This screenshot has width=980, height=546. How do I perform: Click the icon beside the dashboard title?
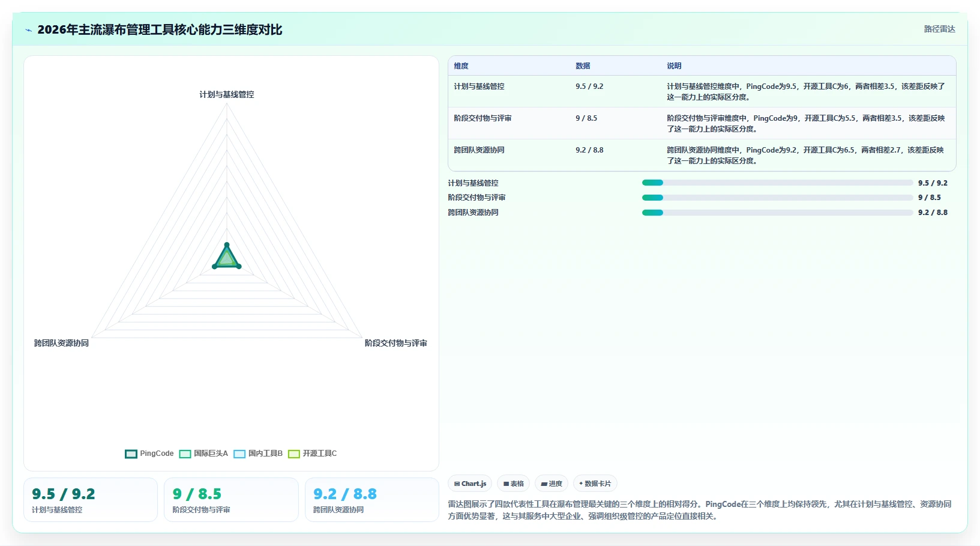(28, 30)
